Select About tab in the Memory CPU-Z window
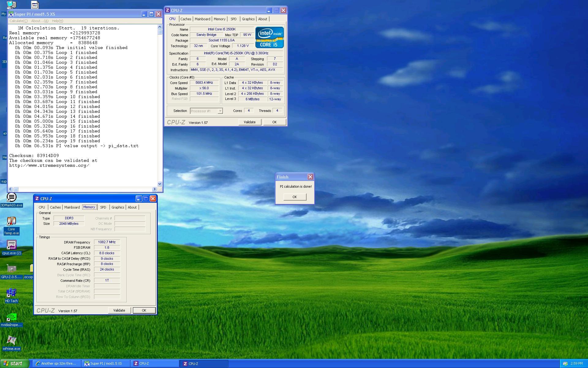The image size is (588, 368). tap(132, 207)
